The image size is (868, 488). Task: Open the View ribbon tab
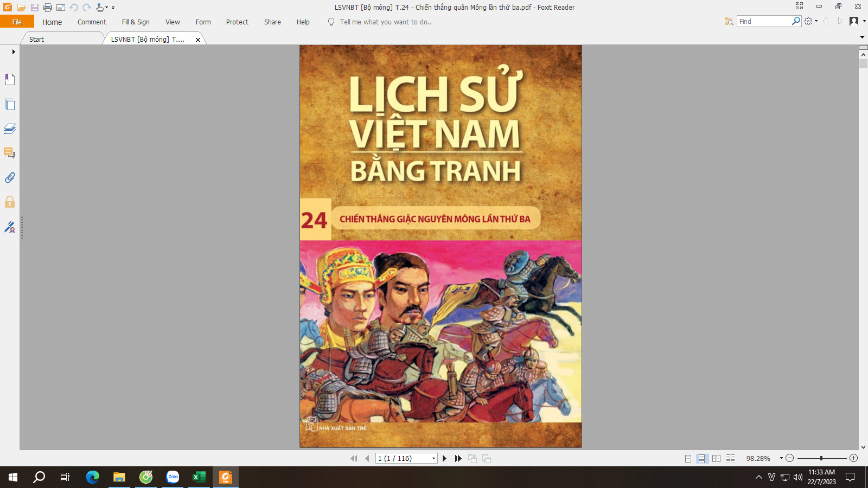173,22
